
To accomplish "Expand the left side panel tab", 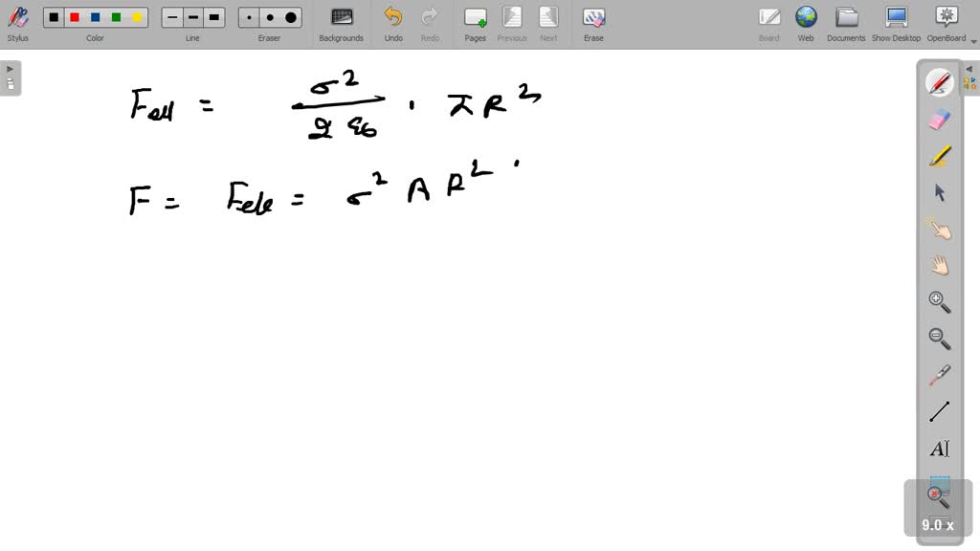I will (x=10, y=77).
